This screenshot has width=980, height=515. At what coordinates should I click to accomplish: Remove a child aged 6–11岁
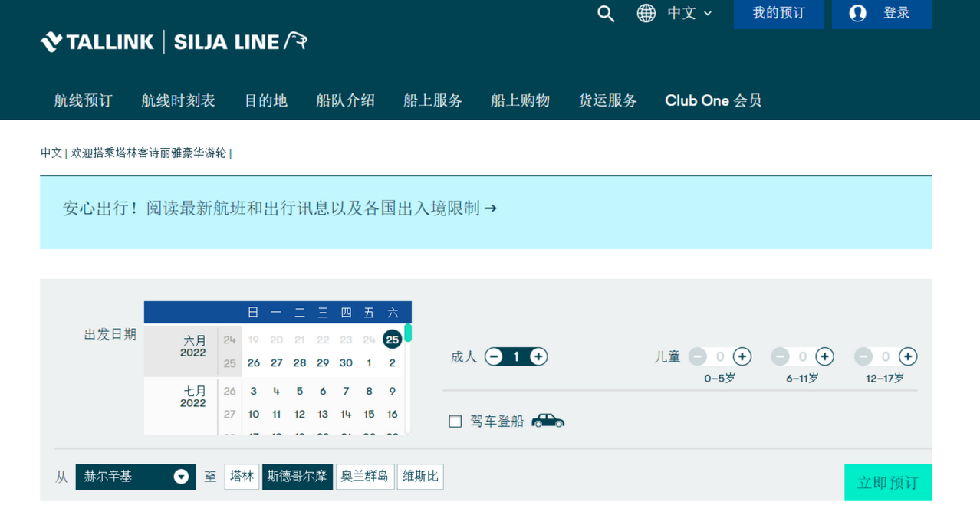pyautogui.click(x=781, y=356)
